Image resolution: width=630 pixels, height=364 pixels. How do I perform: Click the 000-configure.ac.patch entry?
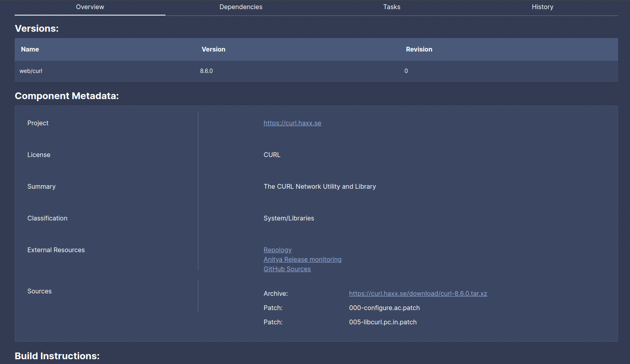coord(384,308)
